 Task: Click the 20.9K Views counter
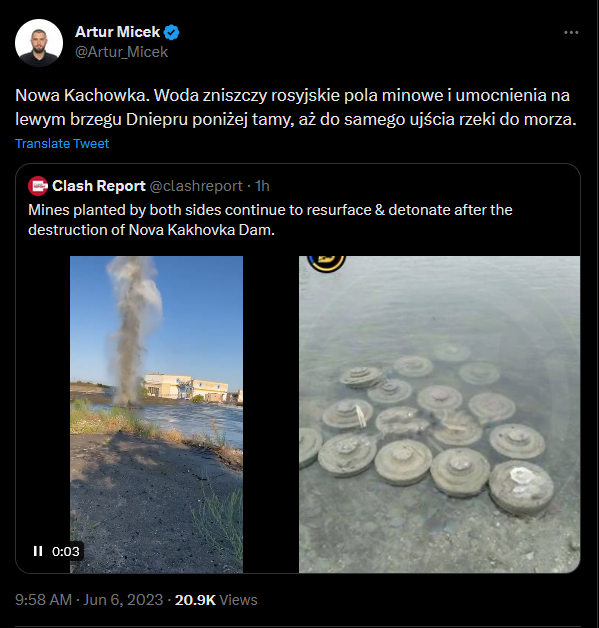(x=216, y=600)
